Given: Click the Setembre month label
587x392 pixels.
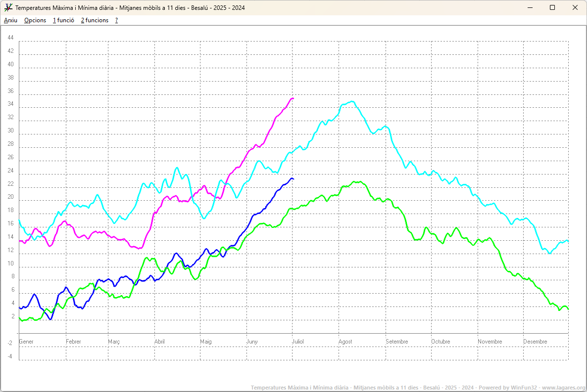Looking at the screenshot, I should [397, 342].
